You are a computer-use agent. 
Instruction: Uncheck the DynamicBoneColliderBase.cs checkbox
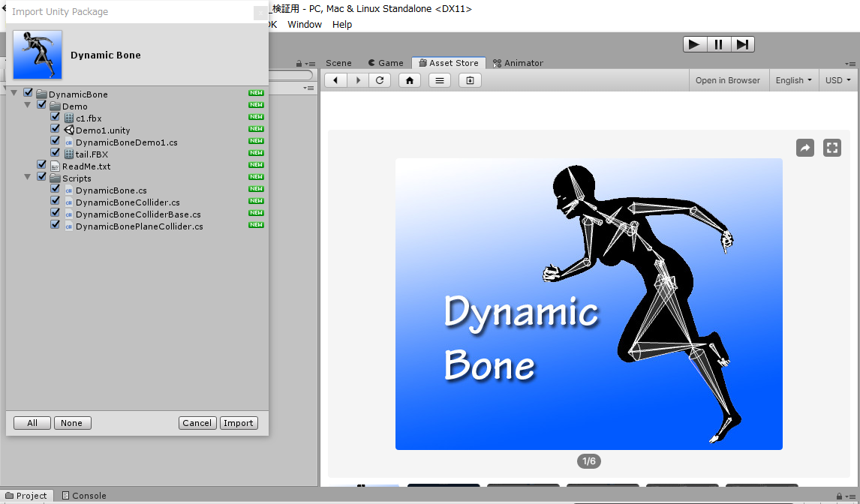pos(55,213)
